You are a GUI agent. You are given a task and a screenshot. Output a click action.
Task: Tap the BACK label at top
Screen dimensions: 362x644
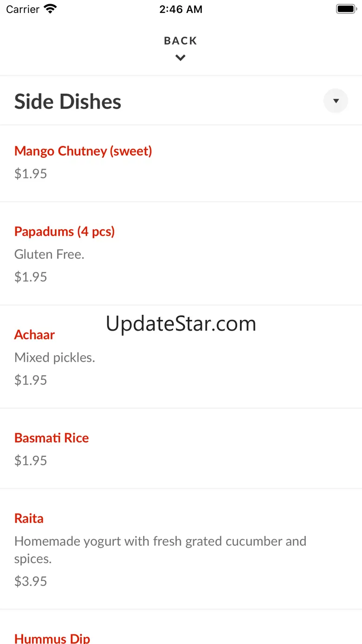[181, 41]
